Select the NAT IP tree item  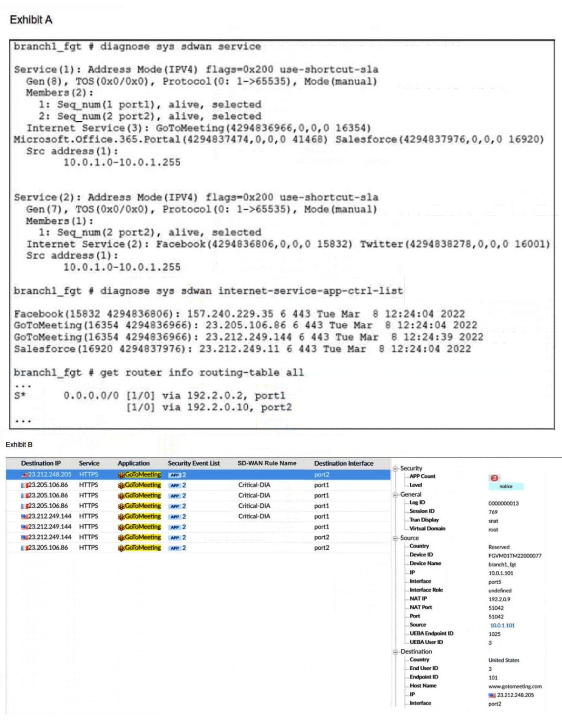pos(418,599)
